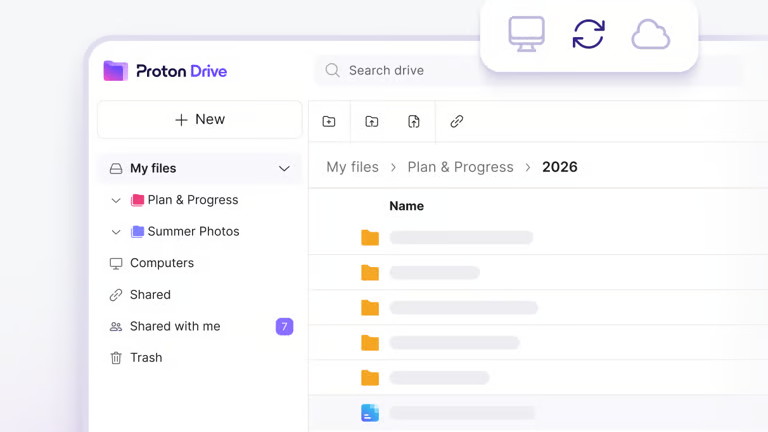Click the upload folder toolbar icon
768x432 pixels.
click(372, 121)
